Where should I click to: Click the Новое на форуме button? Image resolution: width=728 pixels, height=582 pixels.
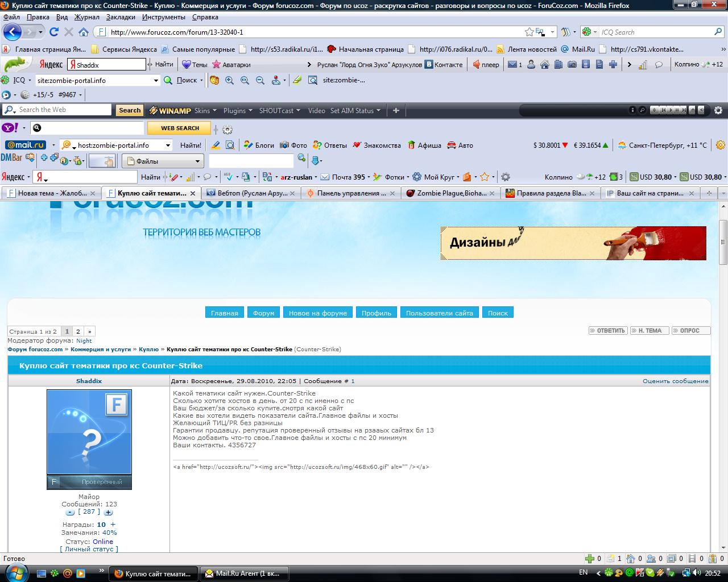[317, 313]
